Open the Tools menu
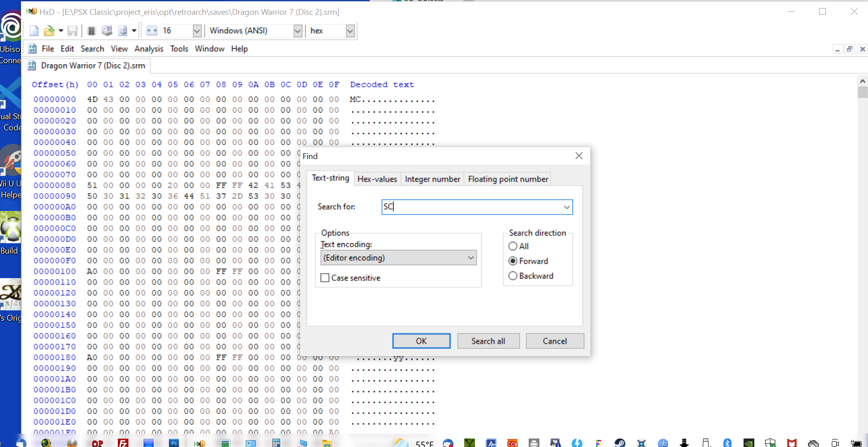 tap(179, 48)
